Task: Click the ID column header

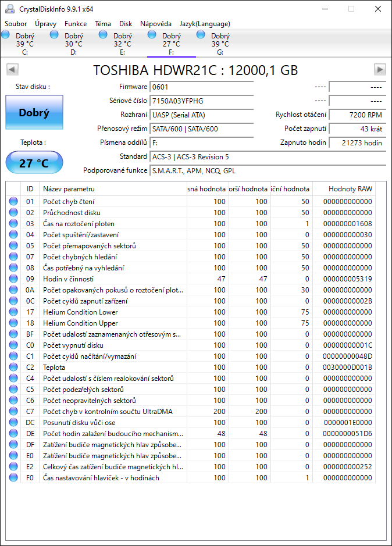Action: [30, 189]
